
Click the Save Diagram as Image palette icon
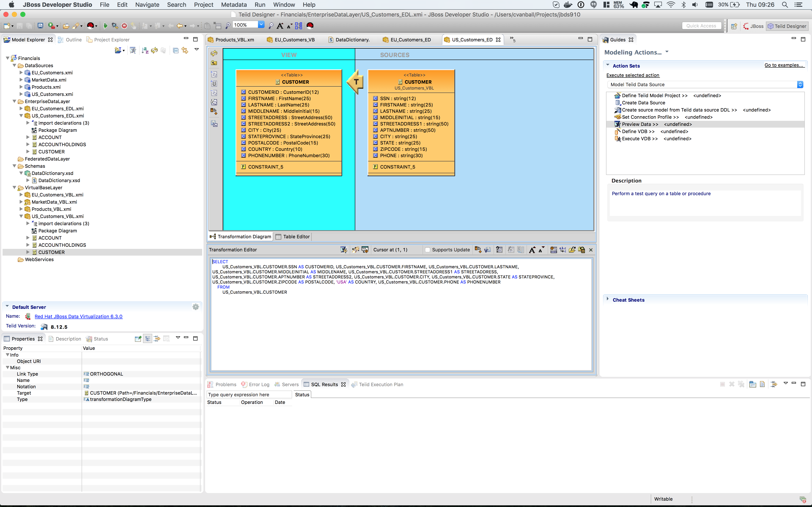(x=214, y=124)
